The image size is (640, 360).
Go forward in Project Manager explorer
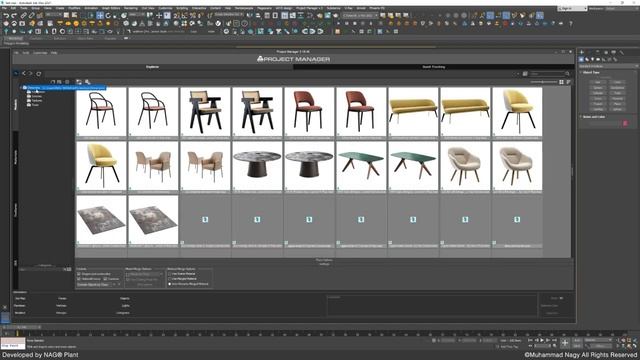pyautogui.click(x=30, y=73)
